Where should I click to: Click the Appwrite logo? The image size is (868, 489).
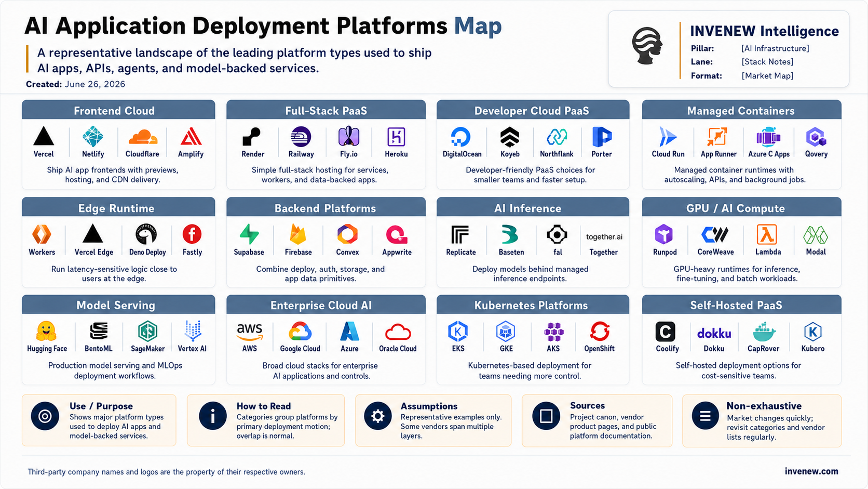point(397,234)
